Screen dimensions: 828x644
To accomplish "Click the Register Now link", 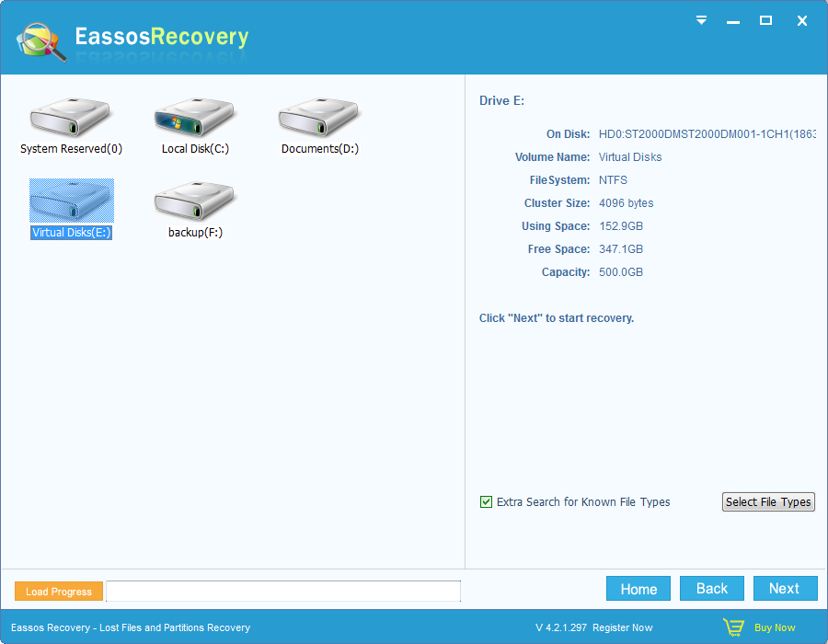I will point(623,627).
